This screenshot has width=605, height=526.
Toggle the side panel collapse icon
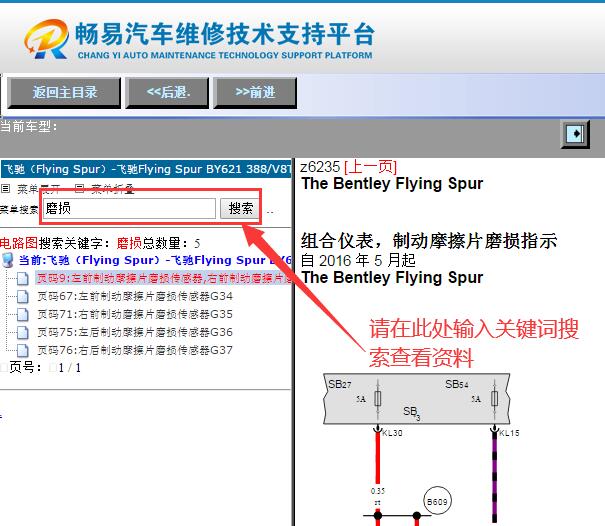coord(575,134)
